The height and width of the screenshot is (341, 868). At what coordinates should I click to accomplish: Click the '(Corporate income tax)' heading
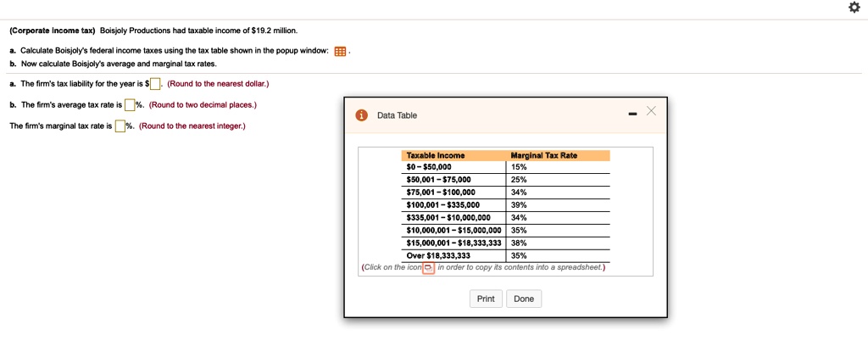coord(53,30)
